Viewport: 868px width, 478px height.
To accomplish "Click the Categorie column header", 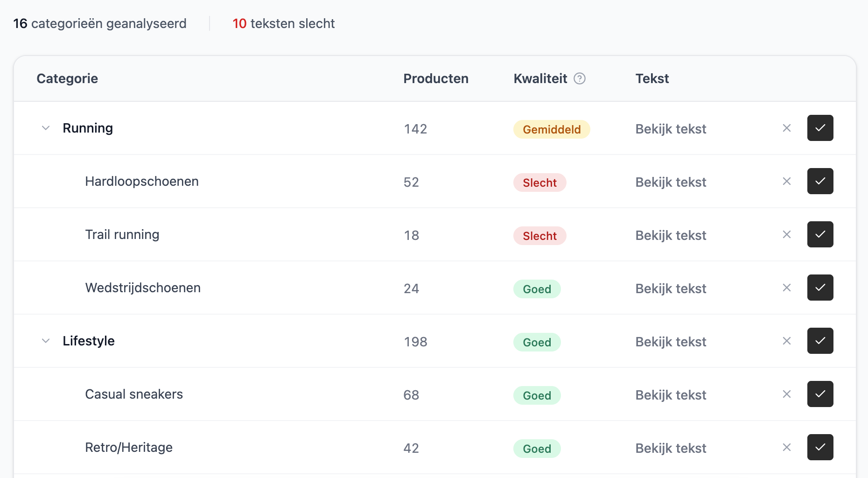I will 67,78.
